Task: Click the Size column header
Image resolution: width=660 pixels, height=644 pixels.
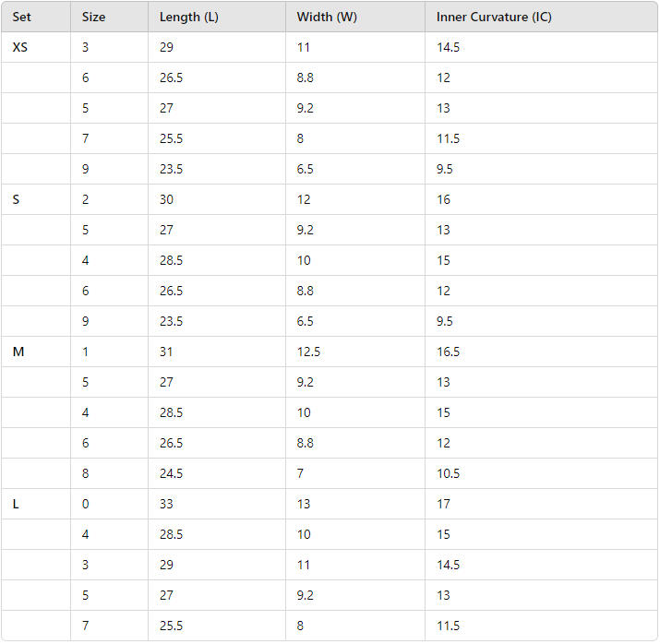Action: (x=93, y=17)
